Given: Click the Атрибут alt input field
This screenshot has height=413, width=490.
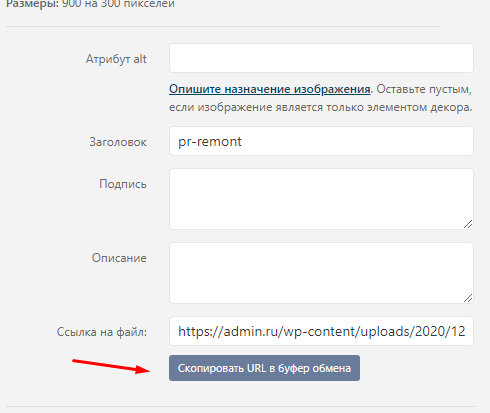Looking at the screenshot, I should (x=321, y=58).
